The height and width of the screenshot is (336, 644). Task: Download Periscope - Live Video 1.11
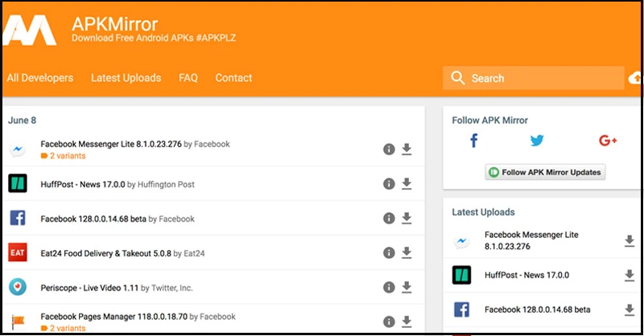[x=407, y=287]
